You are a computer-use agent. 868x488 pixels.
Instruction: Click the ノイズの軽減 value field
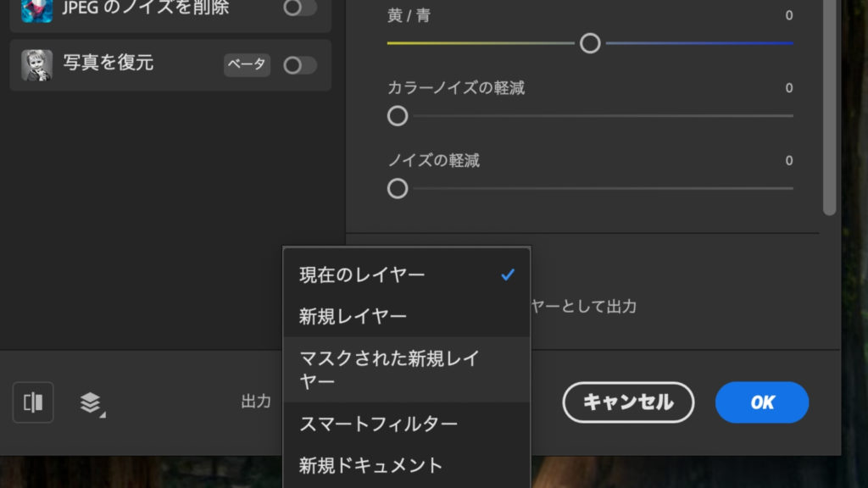788,160
